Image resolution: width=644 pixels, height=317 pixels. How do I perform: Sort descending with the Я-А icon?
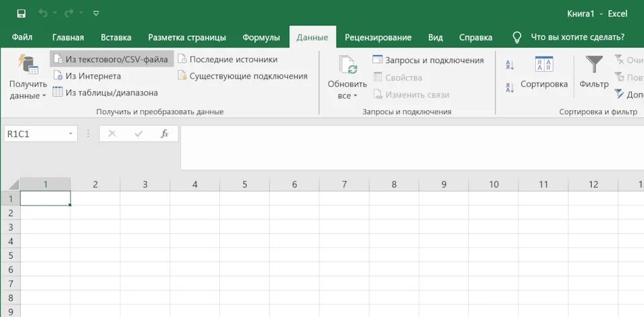[510, 87]
